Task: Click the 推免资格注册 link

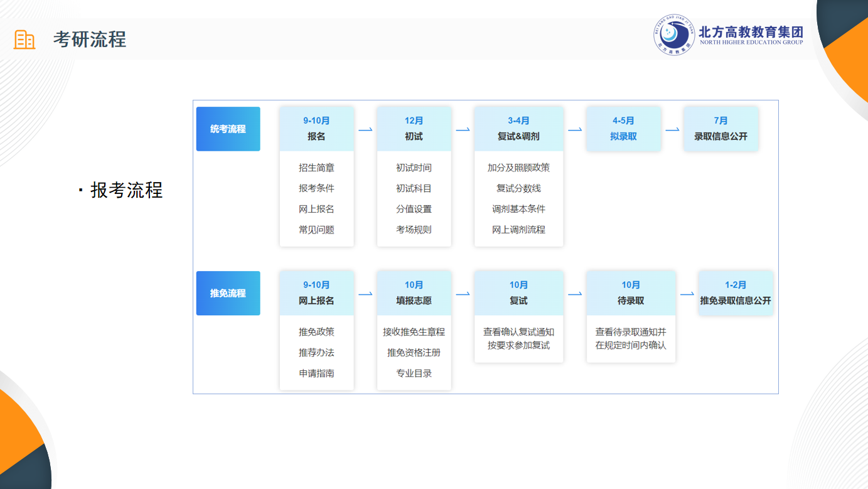Action: point(414,353)
